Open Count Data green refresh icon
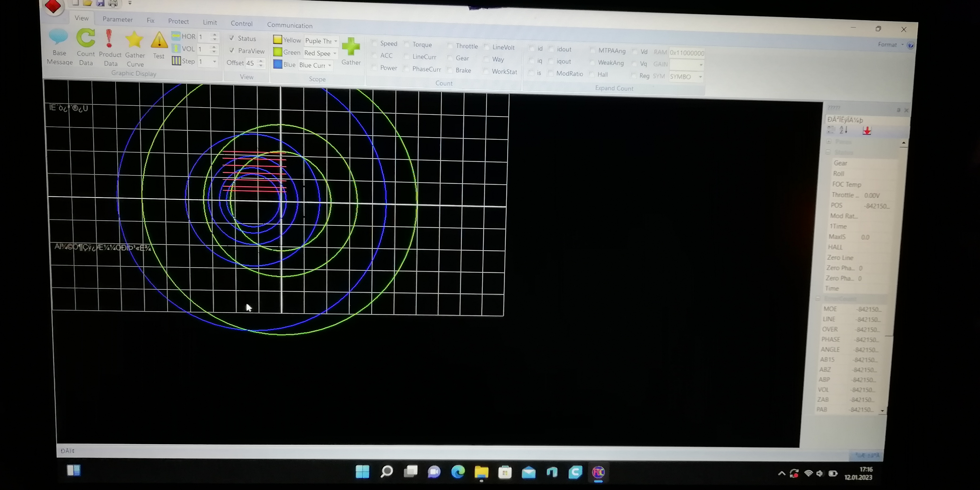980x490 pixels. point(86,38)
